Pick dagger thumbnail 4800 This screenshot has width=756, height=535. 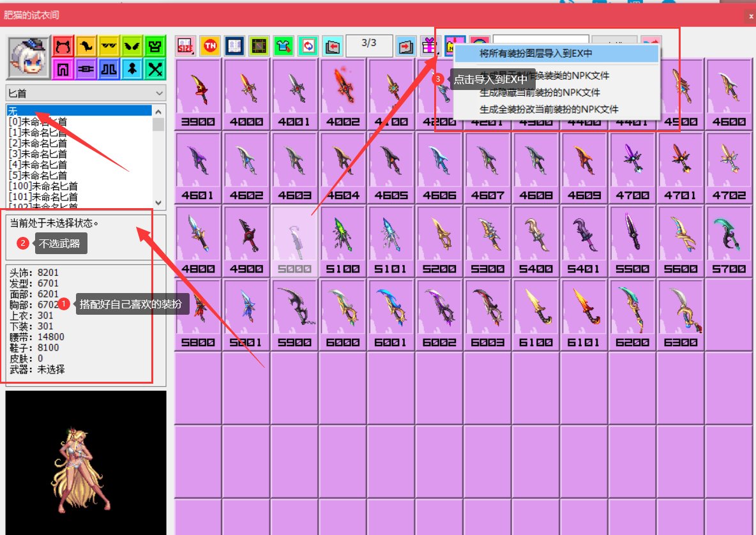point(198,241)
